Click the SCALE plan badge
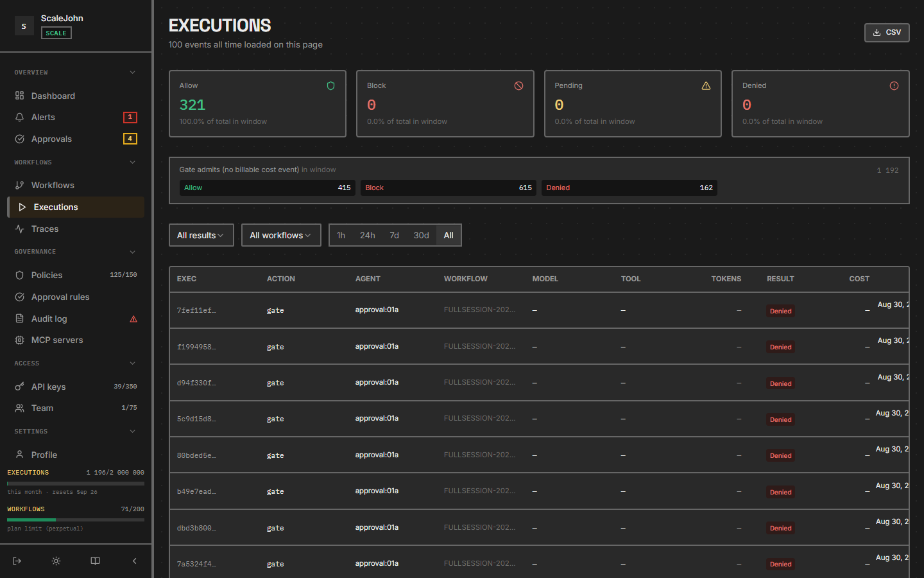The image size is (924, 578). coord(56,33)
